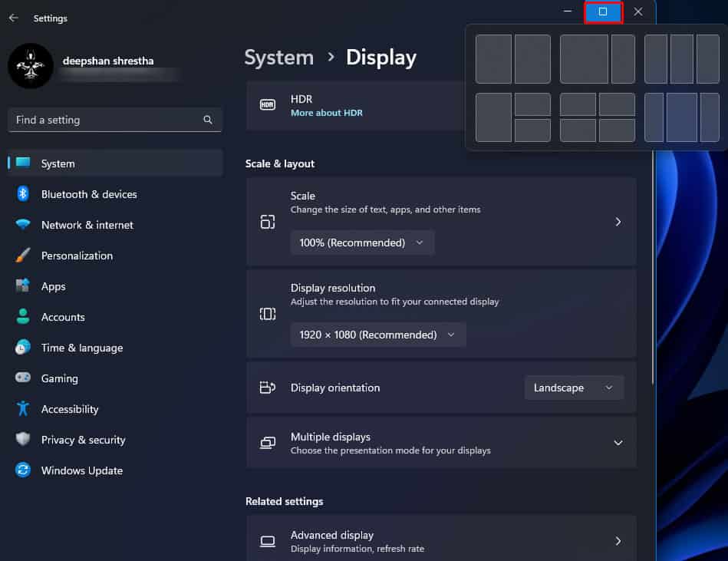The image size is (728, 561).
Task: Go back with the Settings back arrow
Action: (x=14, y=18)
